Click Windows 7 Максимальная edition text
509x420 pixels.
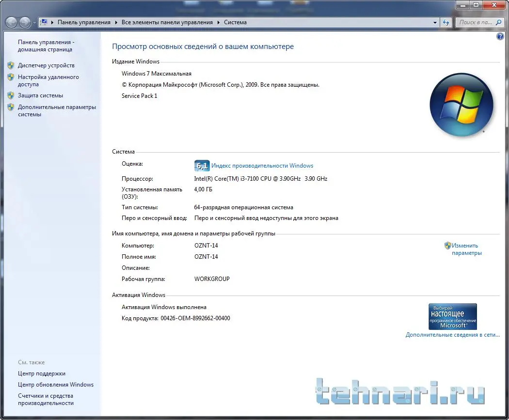[x=157, y=74]
